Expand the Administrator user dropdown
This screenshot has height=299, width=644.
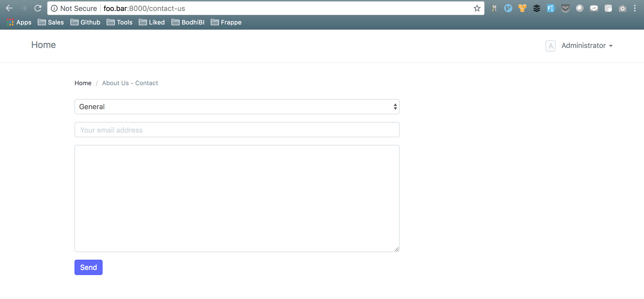(x=587, y=46)
